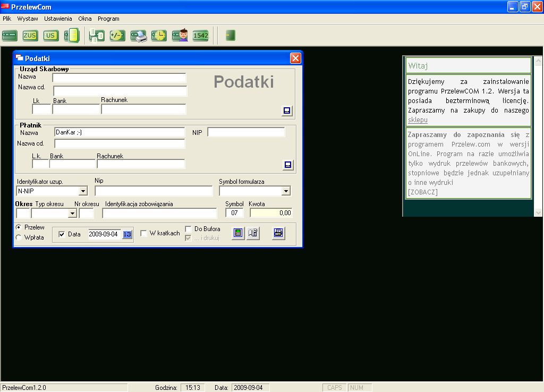
Task: Select the Wpłata radio button
Action: [19, 237]
